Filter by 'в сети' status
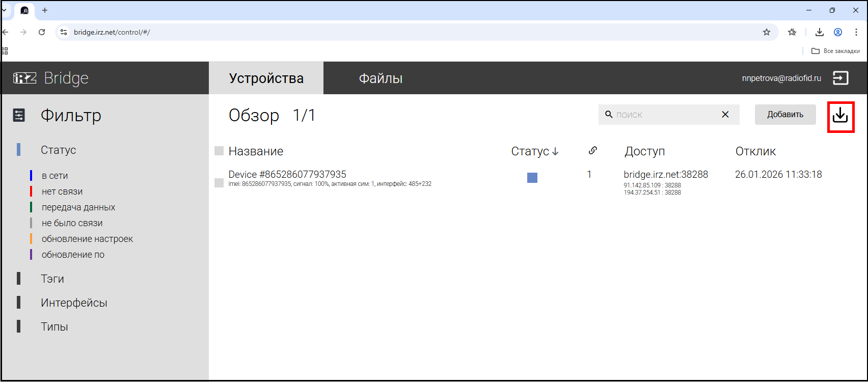This screenshot has height=382, width=868. tap(55, 176)
